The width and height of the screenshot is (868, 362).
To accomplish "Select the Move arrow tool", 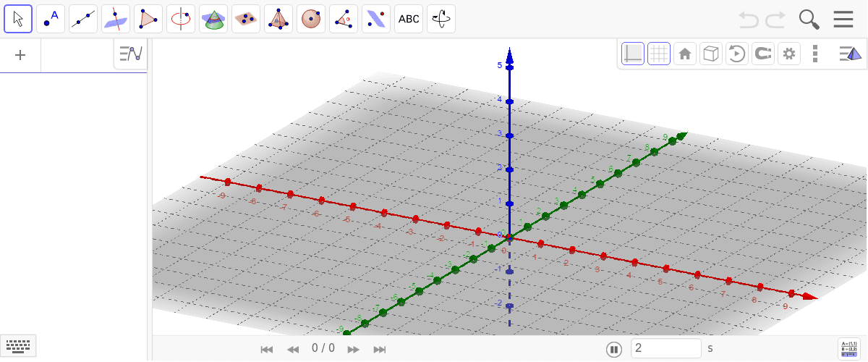I will (18, 19).
